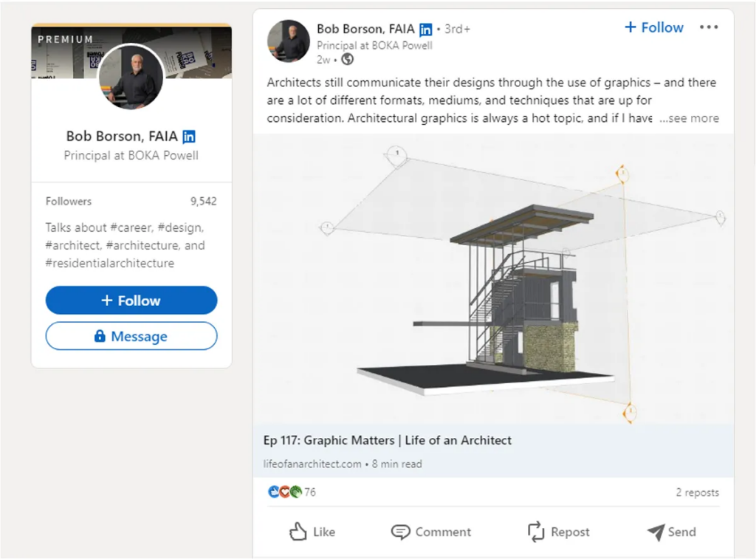Click the 3rd+ connection degree label

tap(457, 28)
